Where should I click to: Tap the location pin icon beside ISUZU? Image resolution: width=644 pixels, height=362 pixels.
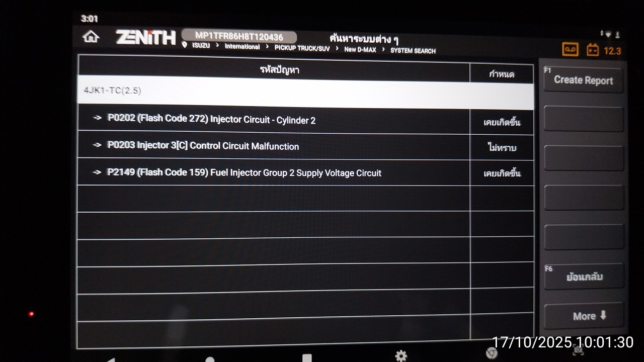[185, 45]
